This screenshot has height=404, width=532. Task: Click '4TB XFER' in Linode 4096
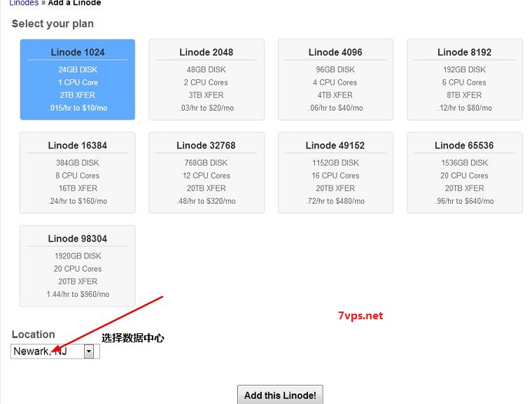pyautogui.click(x=335, y=95)
